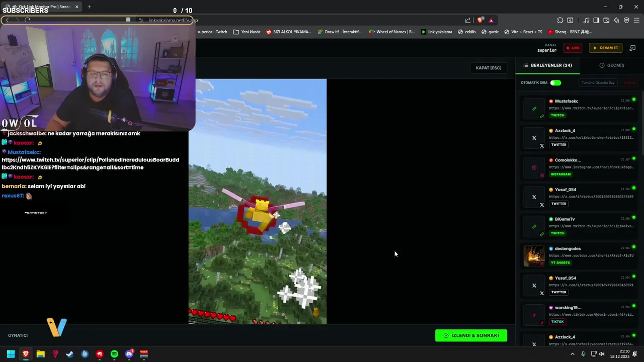Open Voicemeeter from the taskbar
Viewport: 644px width, 362px height.
tap(144, 354)
